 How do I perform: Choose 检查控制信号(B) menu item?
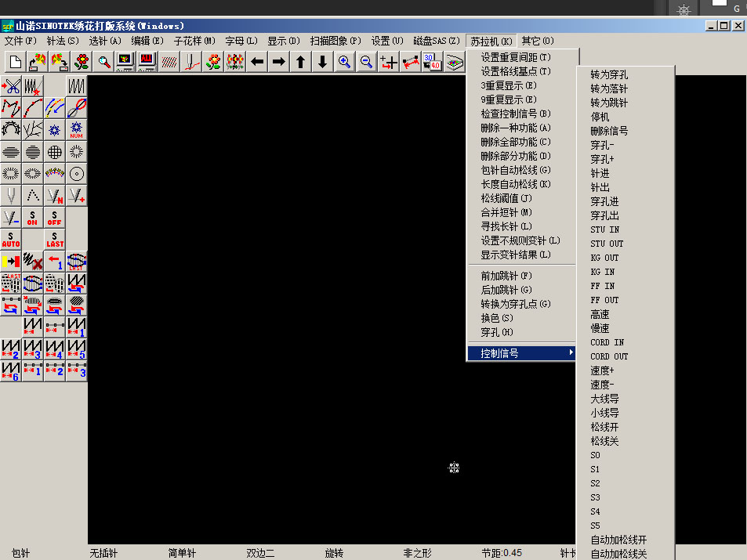pos(516,114)
